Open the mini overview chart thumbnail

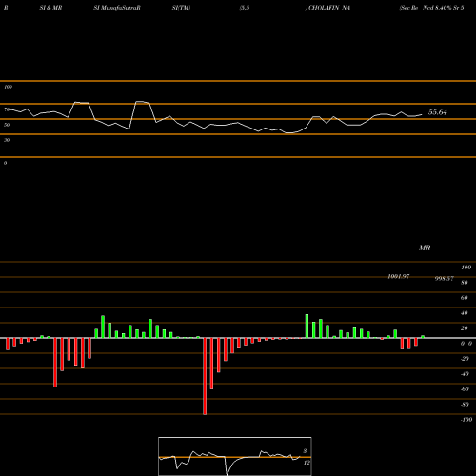click(x=235, y=456)
